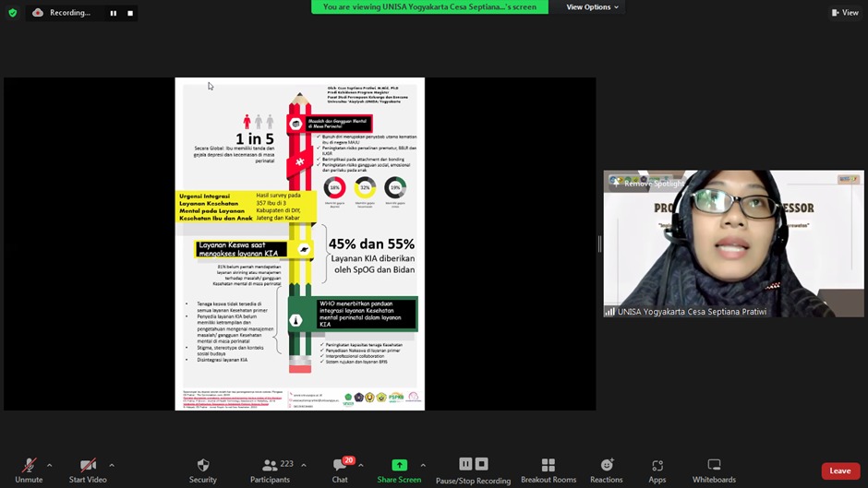Image resolution: width=868 pixels, height=488 pixels.
Task: Open Whiteboards
Action: (x=714, y=470)
